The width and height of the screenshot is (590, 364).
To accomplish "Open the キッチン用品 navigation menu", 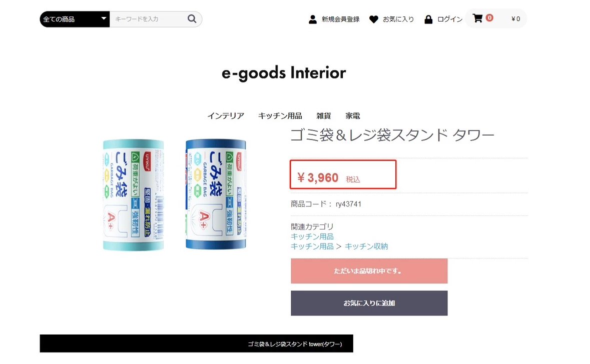I will tap(280, 116).
